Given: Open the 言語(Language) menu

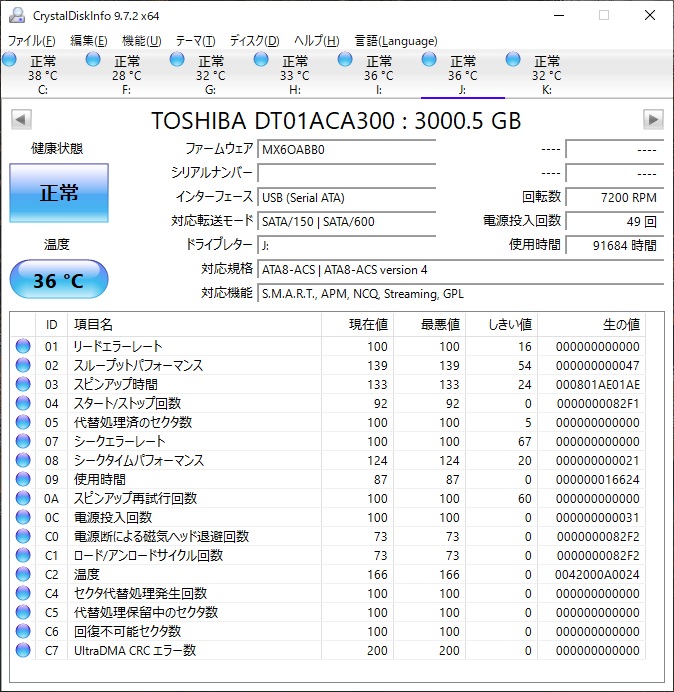Looking at the screenshot, I should click(396, 41).
